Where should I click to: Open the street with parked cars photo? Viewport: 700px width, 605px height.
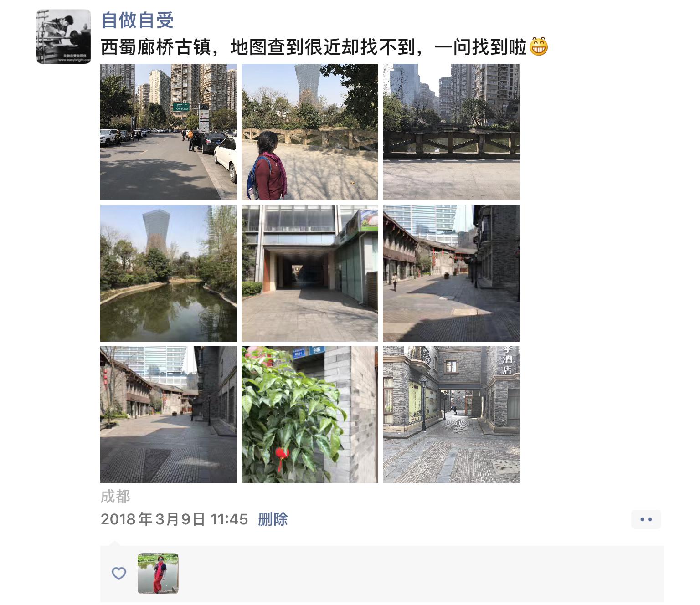coord(169,132)
